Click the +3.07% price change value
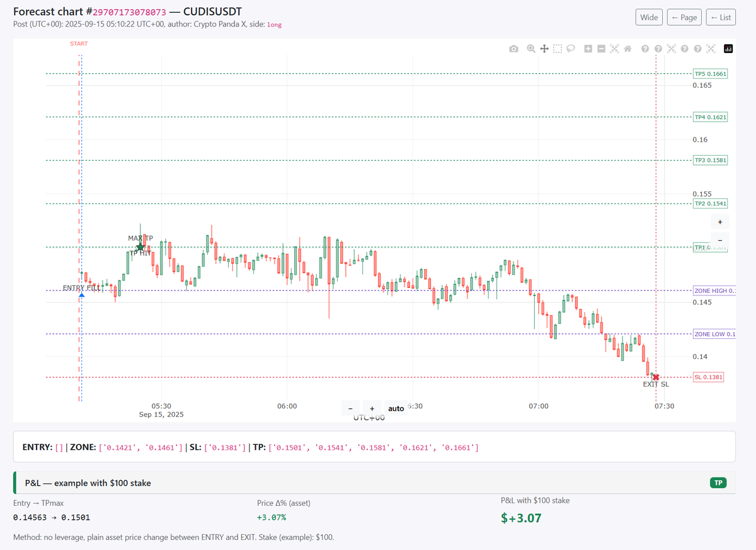The image size is (756, 550). [x=272, y=517]
